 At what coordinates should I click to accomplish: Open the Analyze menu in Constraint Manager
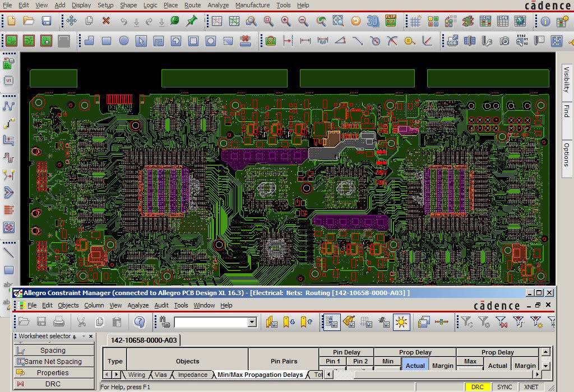(137, 305)
